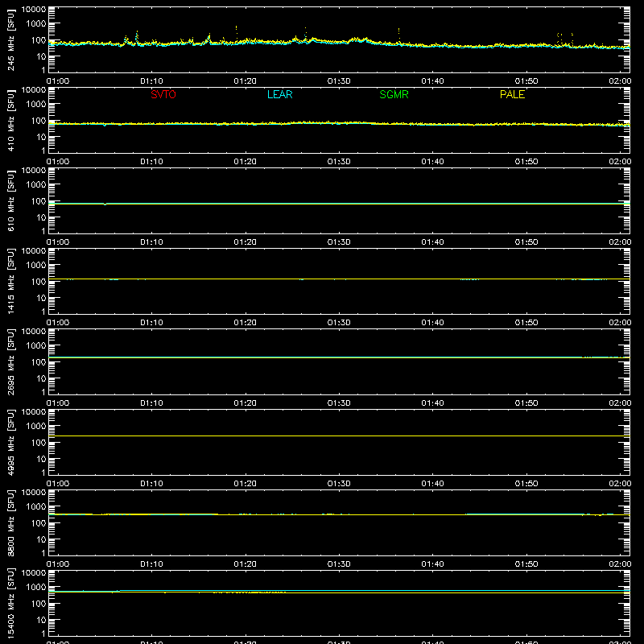Click 01:40 tick under the 610 MHz plot

point(432,242)
